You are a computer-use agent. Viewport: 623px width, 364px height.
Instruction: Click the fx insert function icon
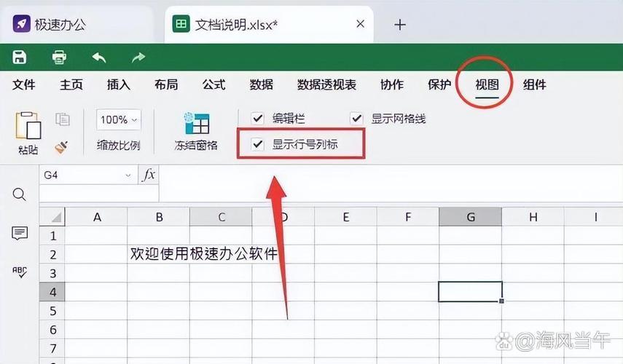click(x=149, y=175)
